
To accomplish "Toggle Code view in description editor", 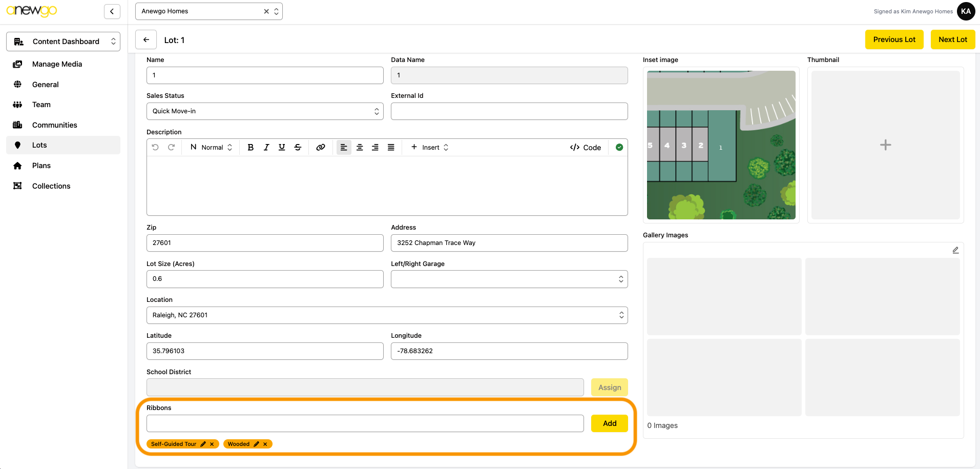I will click(585, 148).
